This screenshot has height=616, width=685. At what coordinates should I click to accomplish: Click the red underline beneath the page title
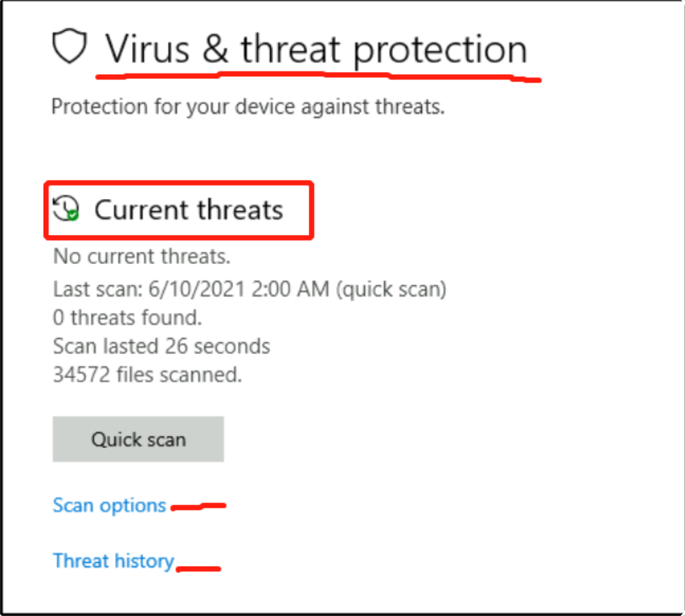318,77
